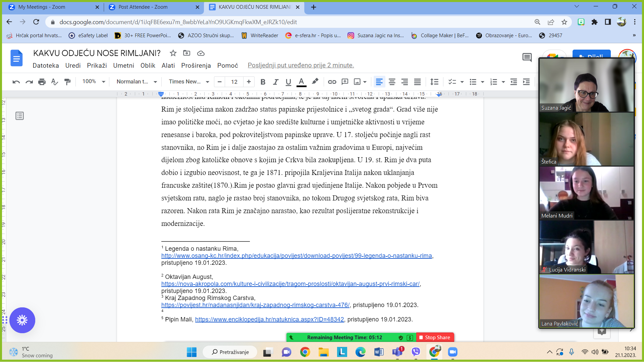Click the Stop Share button
The width and height of the screenshot is (644, 362).
click(x=435, y=338)
